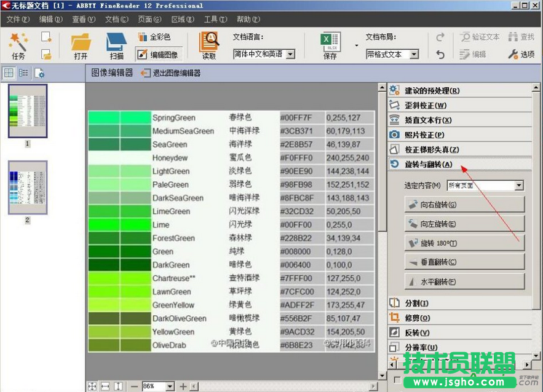The width and height of the screenshot is (543, 392).
Task: Open the 带格式文本 document layout dropdown
Action: [392, 54]
